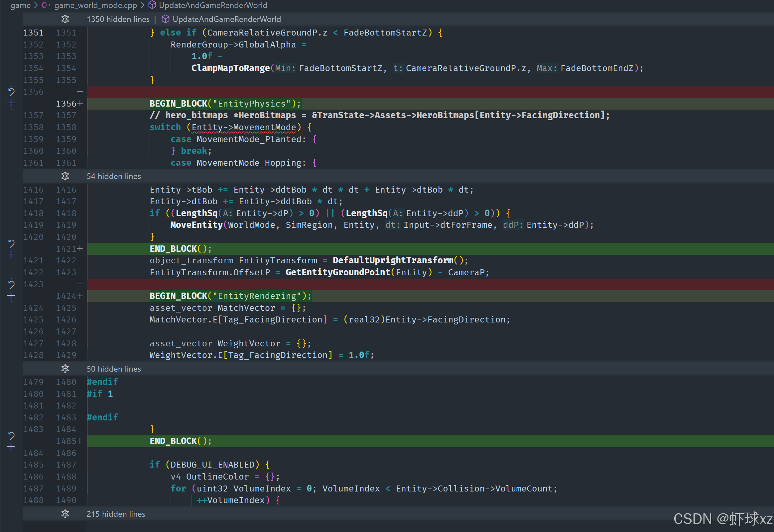
Task: Click plus icon beside EntityRendering change
Action: (11, 296)
